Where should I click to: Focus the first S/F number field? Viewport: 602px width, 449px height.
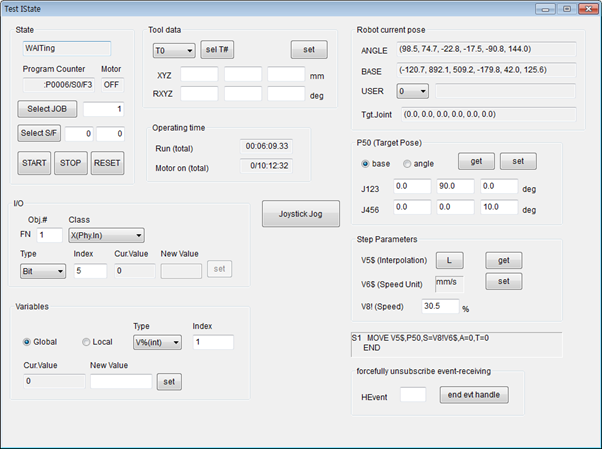click(x=79, y=134)
